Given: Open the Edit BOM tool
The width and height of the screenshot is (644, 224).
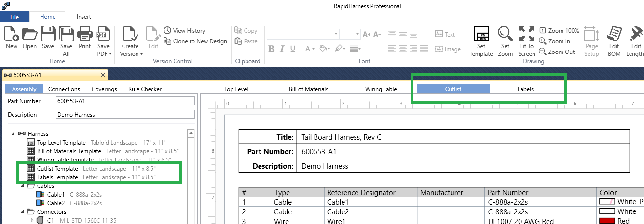Looking at the screenshot, I should [x=614, y=41].
